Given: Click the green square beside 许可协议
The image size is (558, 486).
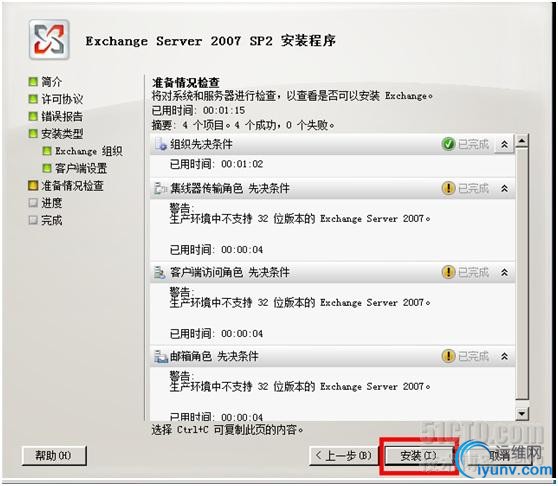Looking at the screenshot, I should point(33,99).
